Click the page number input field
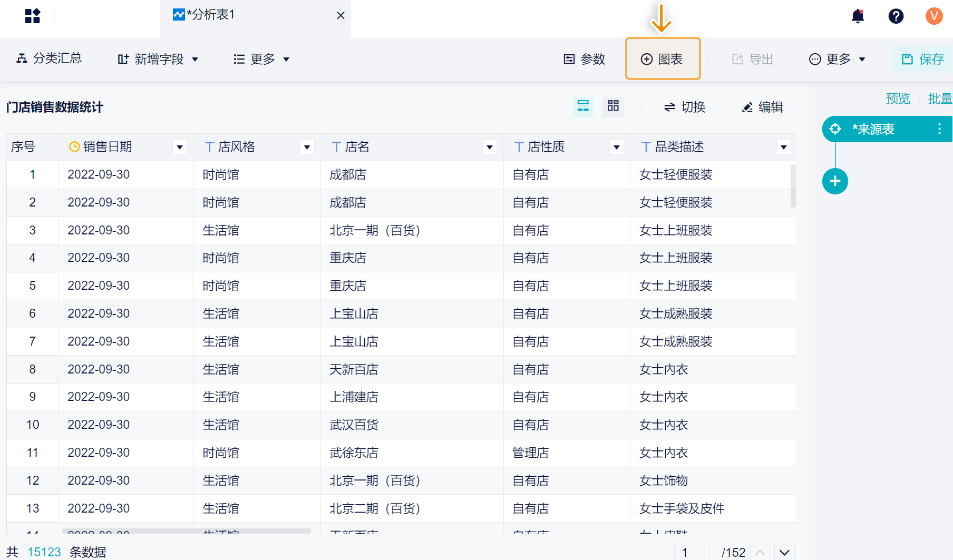Viewport: 953px width, 560px height. (x=692, y=552)
